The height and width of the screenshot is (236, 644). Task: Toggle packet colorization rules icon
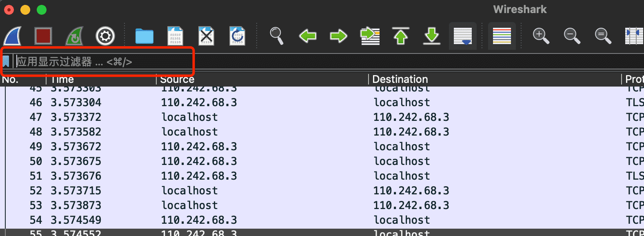coord(502,36)
